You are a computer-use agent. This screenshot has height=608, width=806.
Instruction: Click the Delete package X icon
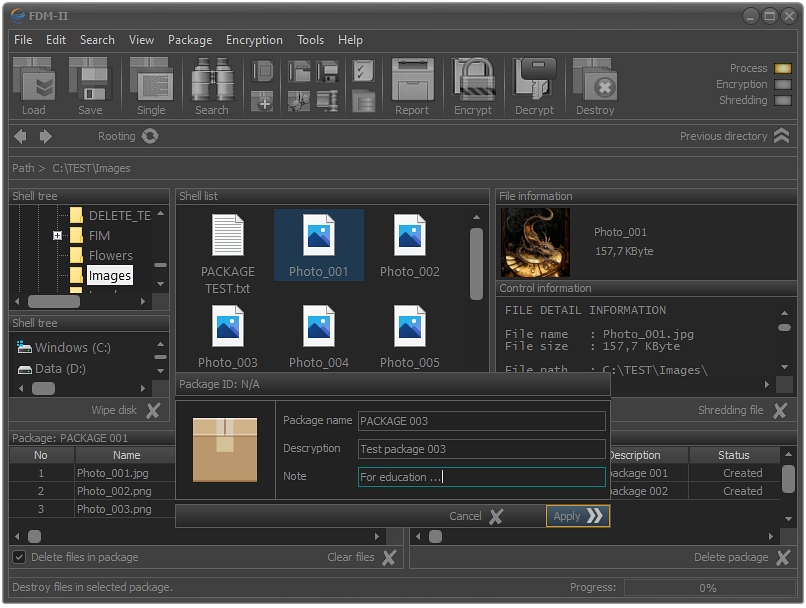[783, 557]
